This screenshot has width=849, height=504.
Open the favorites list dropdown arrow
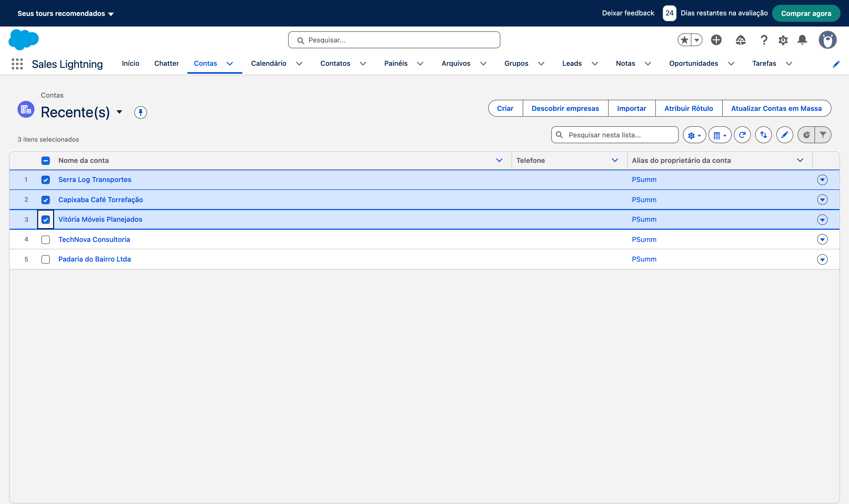[696, 40]
